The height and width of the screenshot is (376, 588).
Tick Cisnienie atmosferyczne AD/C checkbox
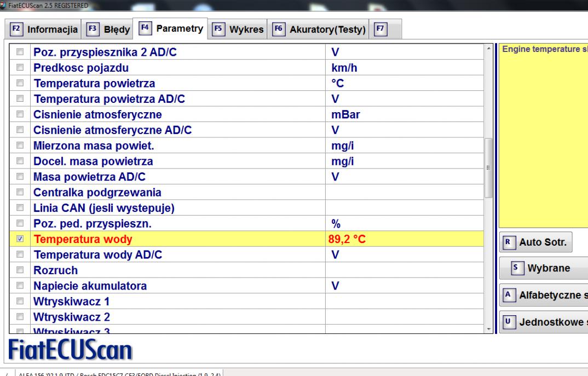point(20,130)
